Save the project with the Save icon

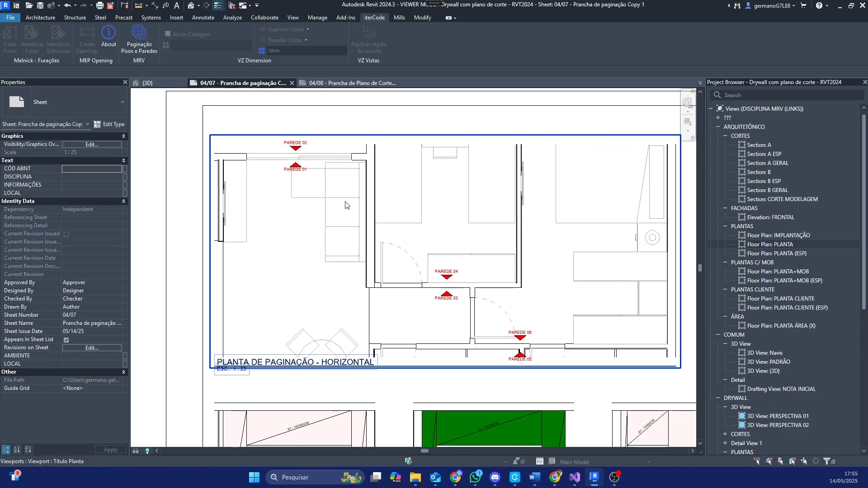click(x=40, y=5)
